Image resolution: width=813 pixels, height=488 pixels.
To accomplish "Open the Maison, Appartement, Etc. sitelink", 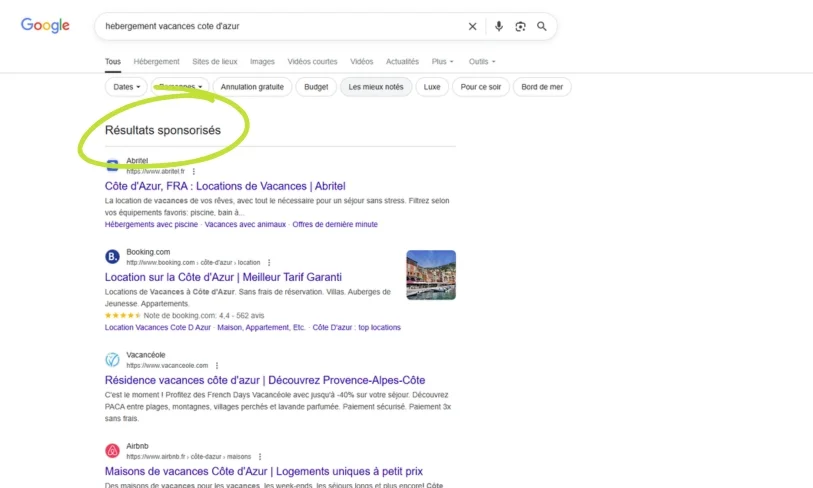I will pos(261,327).
